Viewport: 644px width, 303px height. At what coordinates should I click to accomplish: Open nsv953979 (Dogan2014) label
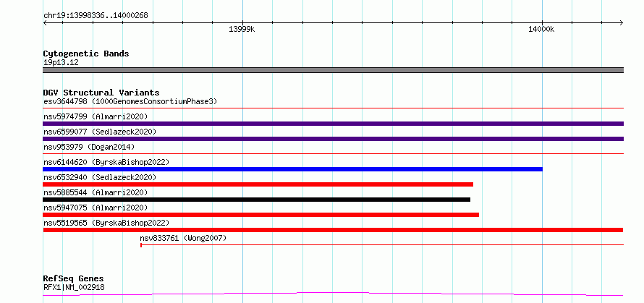(89, 147)
